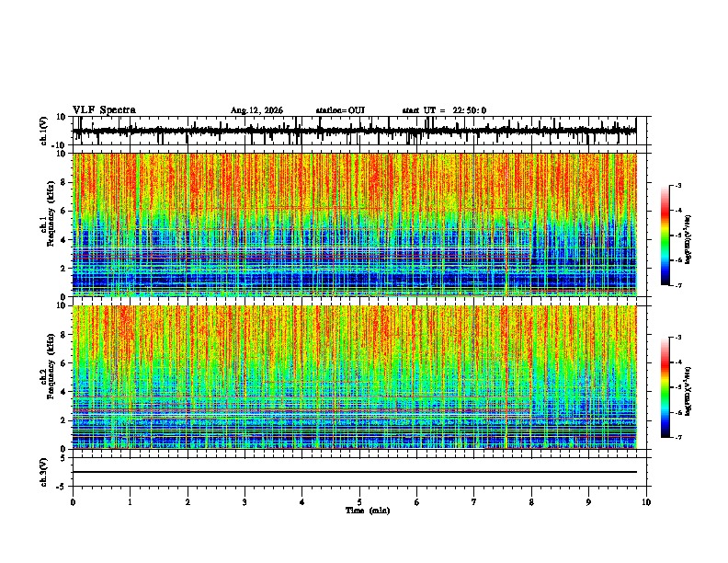Click the '7' tick on the time axis
This screenshot has height=563, width=728.
pyautogui.click(x=474, y=502)
